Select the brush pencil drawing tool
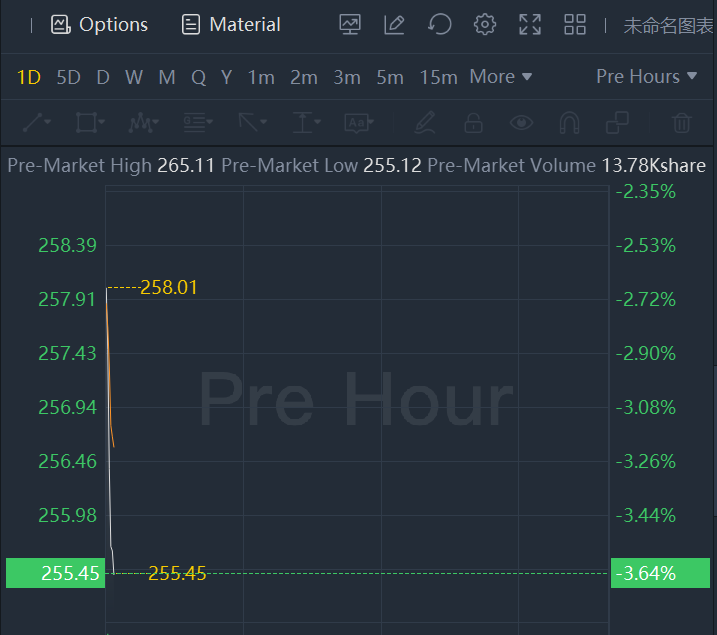This screenshot has height=635, width=717. point(425,123)
